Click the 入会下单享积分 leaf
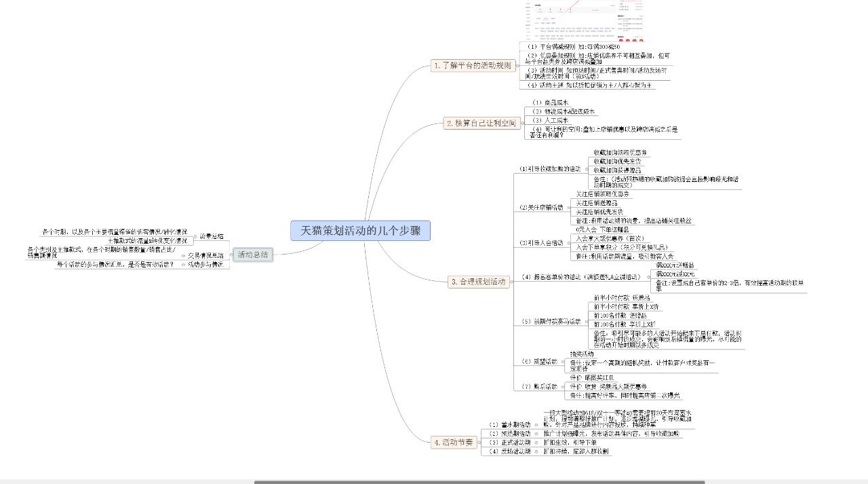This screenshot has height=484, width=868. click(620, 248)
